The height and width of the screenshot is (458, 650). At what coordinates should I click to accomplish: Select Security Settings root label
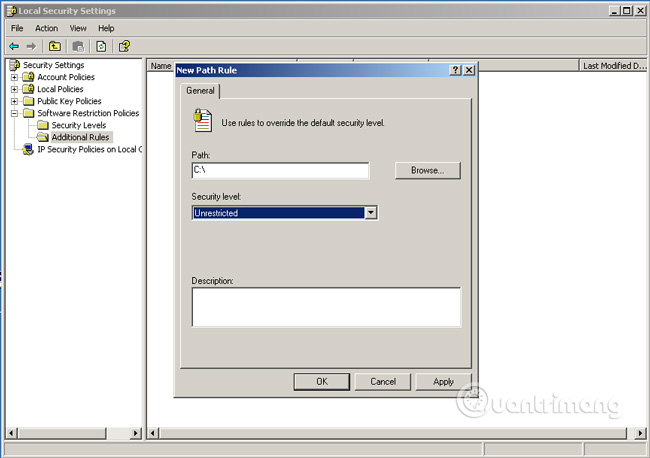(x=53, y=65)
